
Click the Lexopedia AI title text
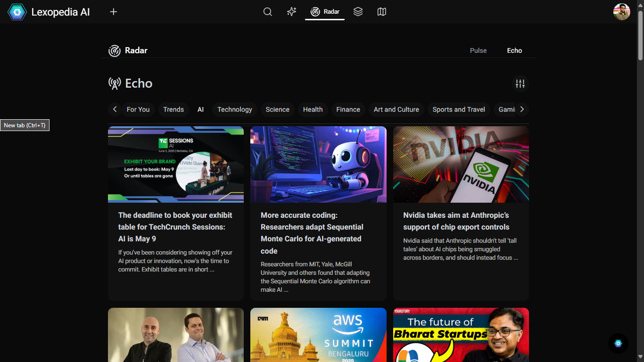(60, 12)
